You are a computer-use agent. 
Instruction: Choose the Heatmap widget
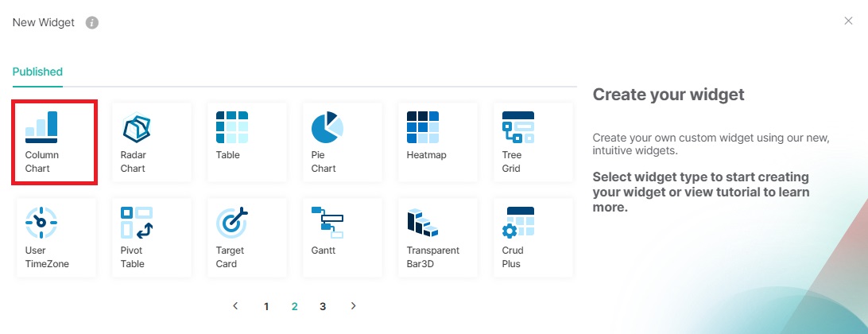click(438, 142)
